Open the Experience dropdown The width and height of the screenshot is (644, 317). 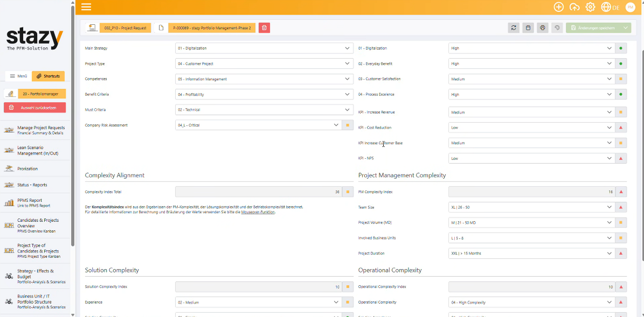point(258,302)
